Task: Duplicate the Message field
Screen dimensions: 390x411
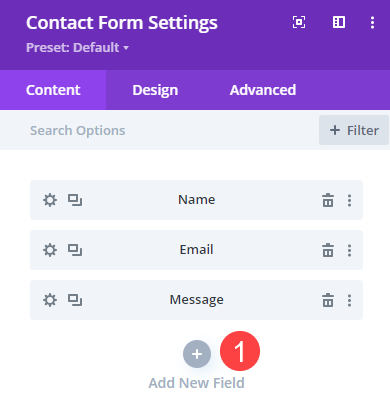Action: (x=75, y=300)
